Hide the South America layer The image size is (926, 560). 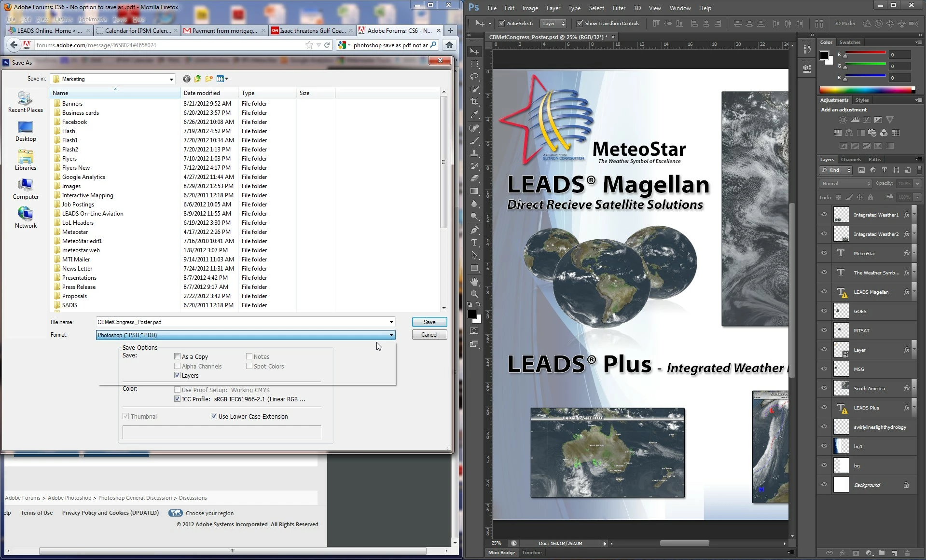pos(824,388)
